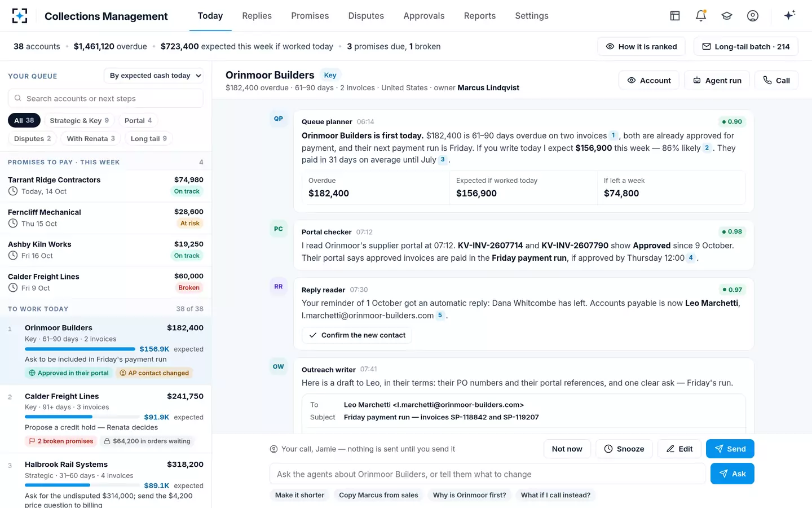Toggle the Long tail 9 filter chip
This screenshot has height=508, width=812.
click(x=149, y=138)
